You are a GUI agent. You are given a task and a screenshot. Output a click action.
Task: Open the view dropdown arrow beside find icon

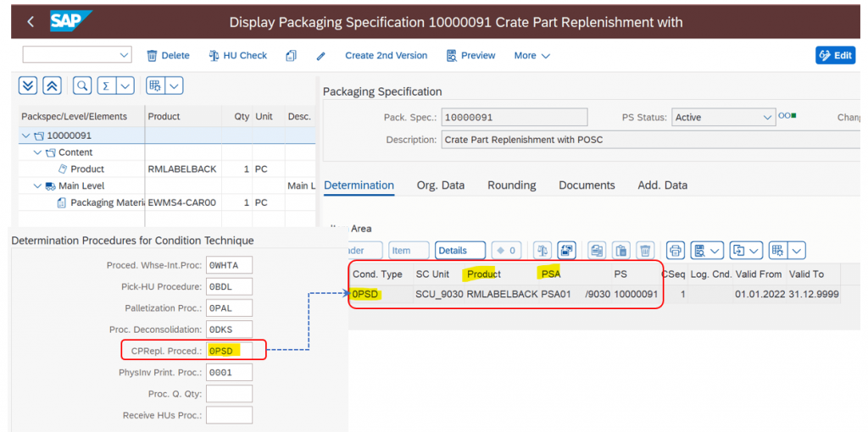pyautogui.click(x=715, y=251)
